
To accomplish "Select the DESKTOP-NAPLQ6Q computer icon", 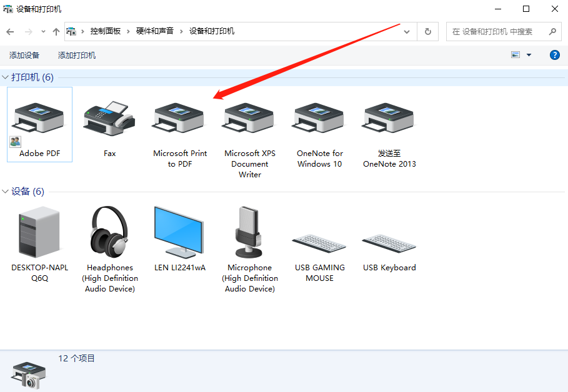I will [39, 232].
